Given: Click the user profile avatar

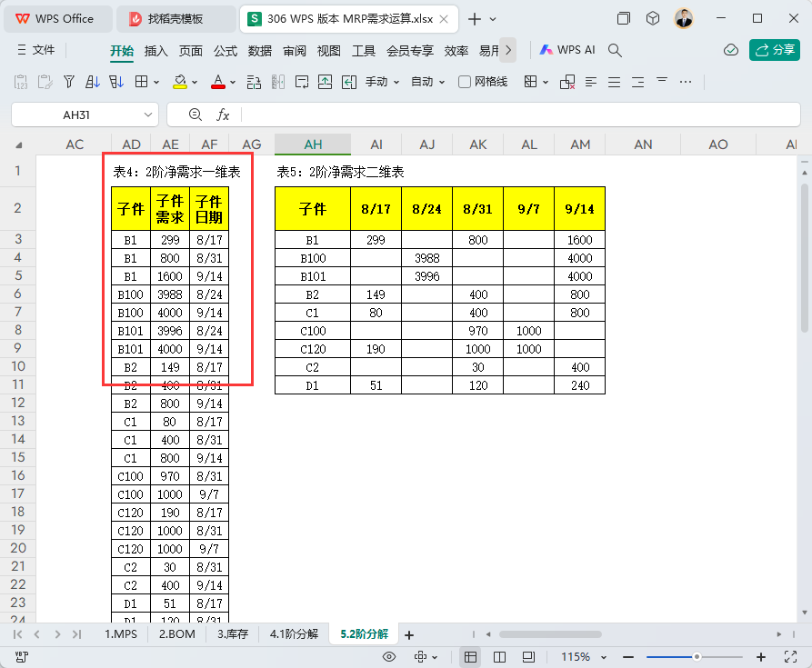Looking at the screenshot, I should point(684,18).
